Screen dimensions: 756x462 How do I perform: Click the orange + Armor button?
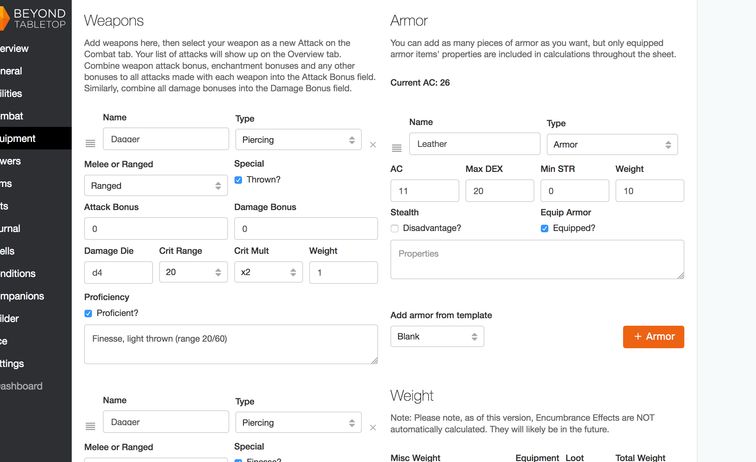653,336
